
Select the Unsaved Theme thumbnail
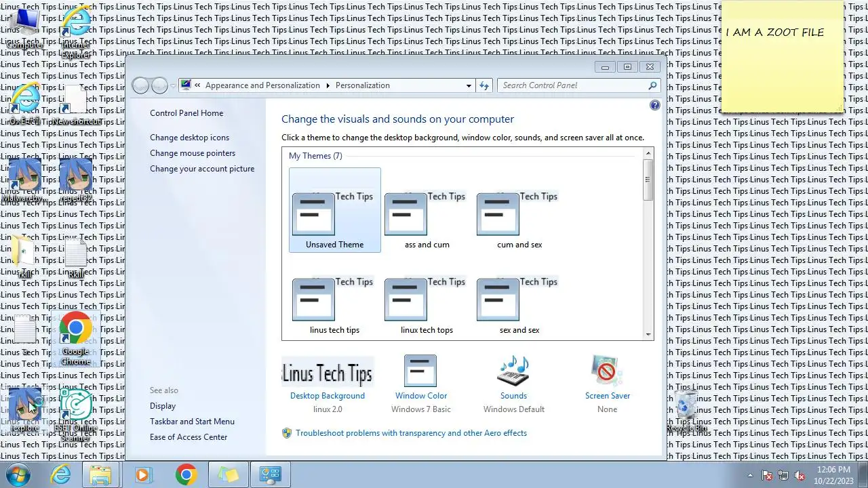point(335,210)
